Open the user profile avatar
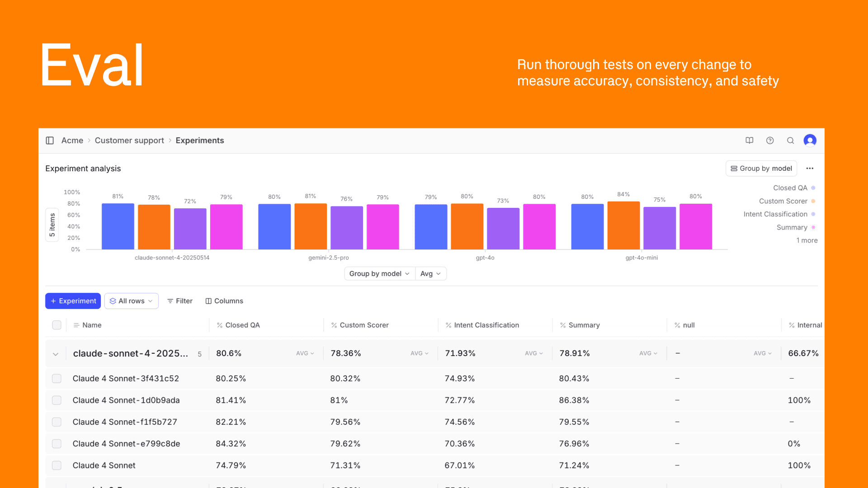Image resolution: width=868 pixels, height=488 pixels. point(810,141)
